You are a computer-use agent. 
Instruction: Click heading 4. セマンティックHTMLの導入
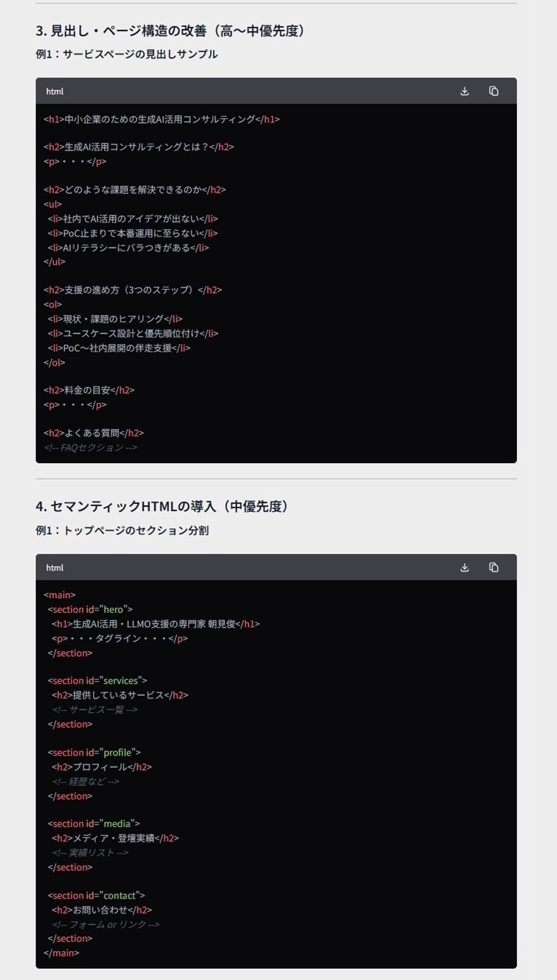pos(163,506)
